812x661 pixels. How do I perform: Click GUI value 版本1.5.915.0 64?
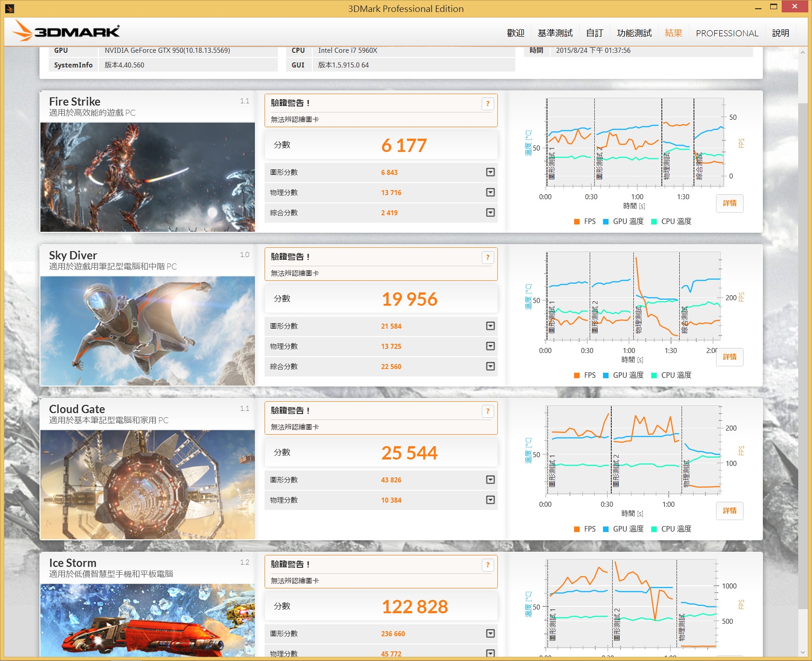(344, 65)
